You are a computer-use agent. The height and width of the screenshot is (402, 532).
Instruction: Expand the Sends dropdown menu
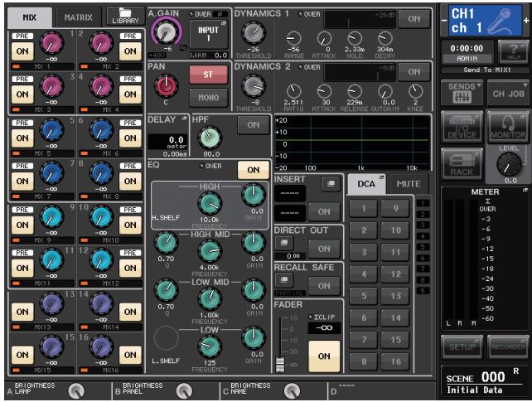(462, 93)
